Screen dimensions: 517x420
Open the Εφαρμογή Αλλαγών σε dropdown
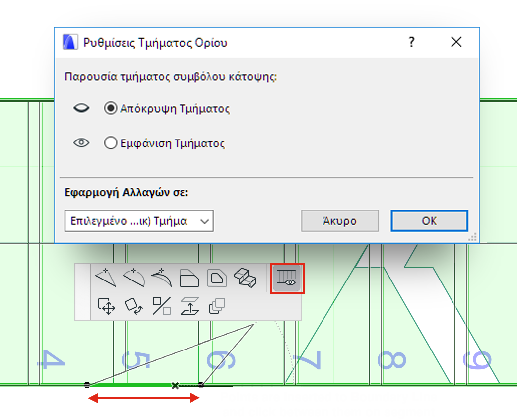[138, 221]
